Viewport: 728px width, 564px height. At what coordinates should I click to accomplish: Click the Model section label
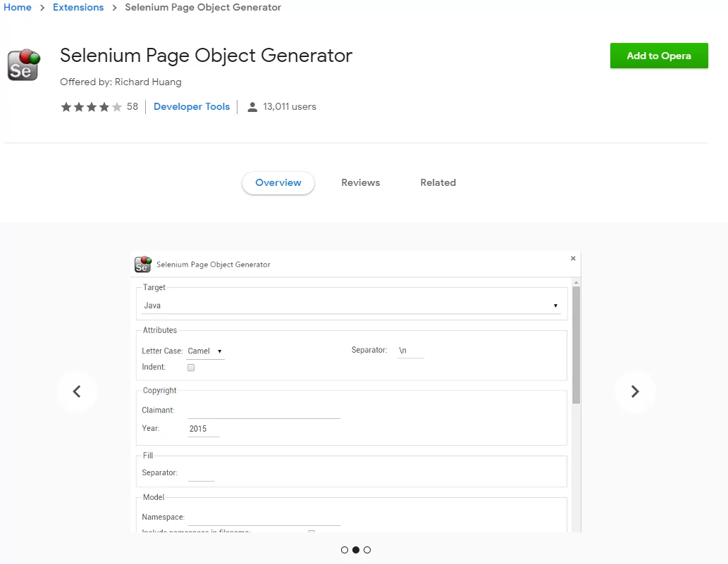[x=154, y=497]
